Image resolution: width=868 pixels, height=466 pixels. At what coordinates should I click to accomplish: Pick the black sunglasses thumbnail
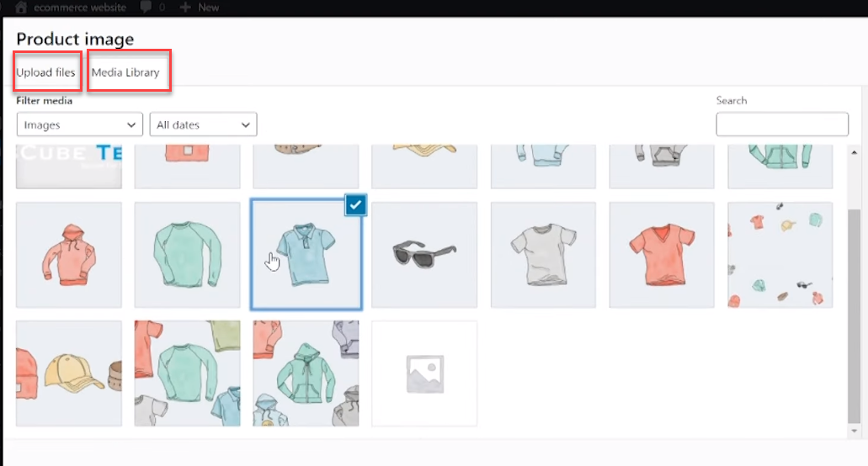coord(424,255)
